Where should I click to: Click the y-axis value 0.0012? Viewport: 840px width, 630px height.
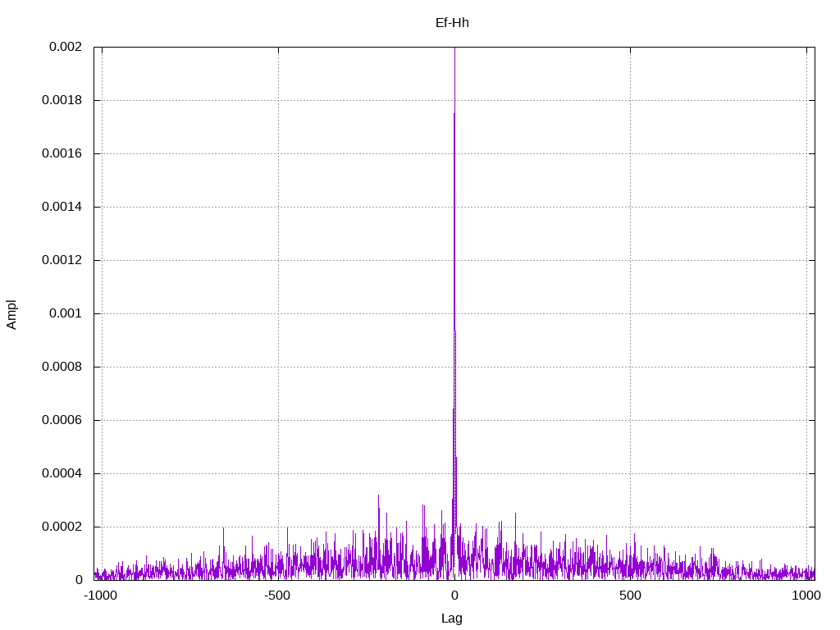pos(62,260)
